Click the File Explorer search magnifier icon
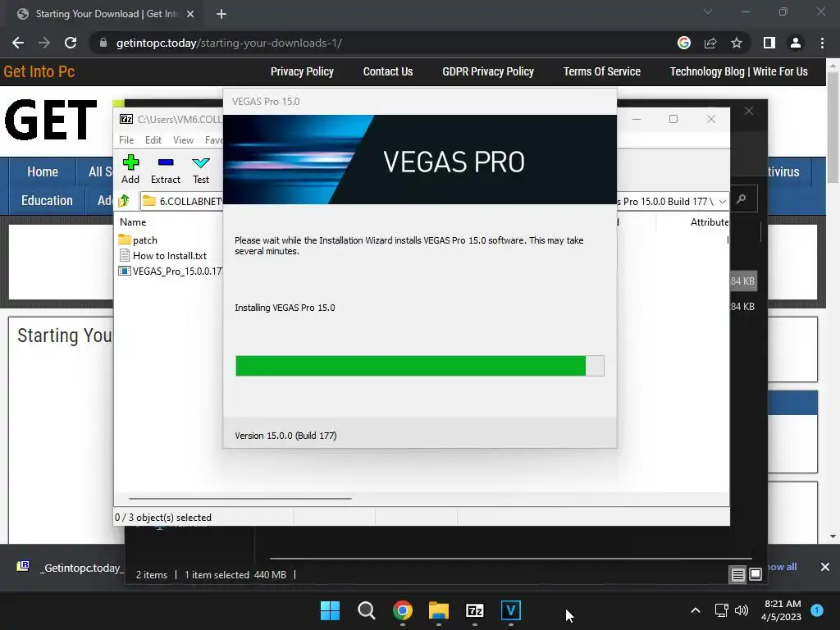 pos(742,199)
